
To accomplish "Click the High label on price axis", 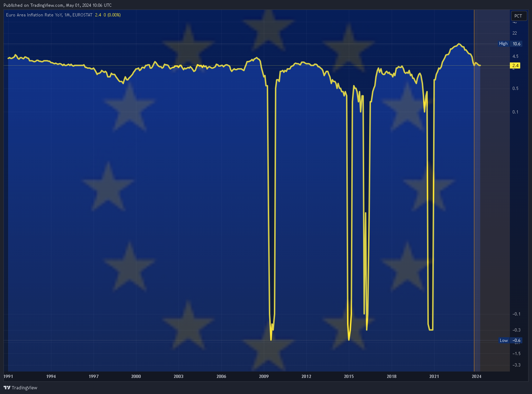I will [x=503, y=44].
